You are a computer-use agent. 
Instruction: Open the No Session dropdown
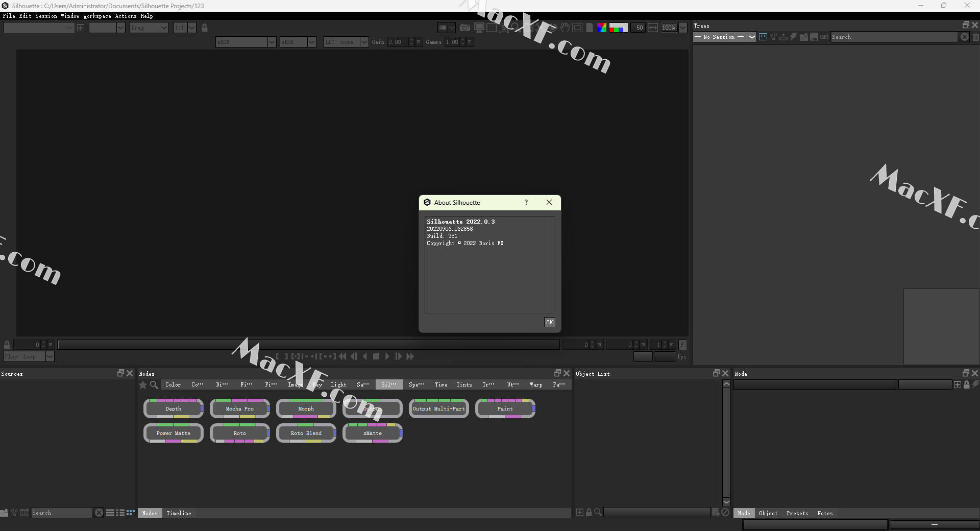pyautogui.click(x=752, y=37)
